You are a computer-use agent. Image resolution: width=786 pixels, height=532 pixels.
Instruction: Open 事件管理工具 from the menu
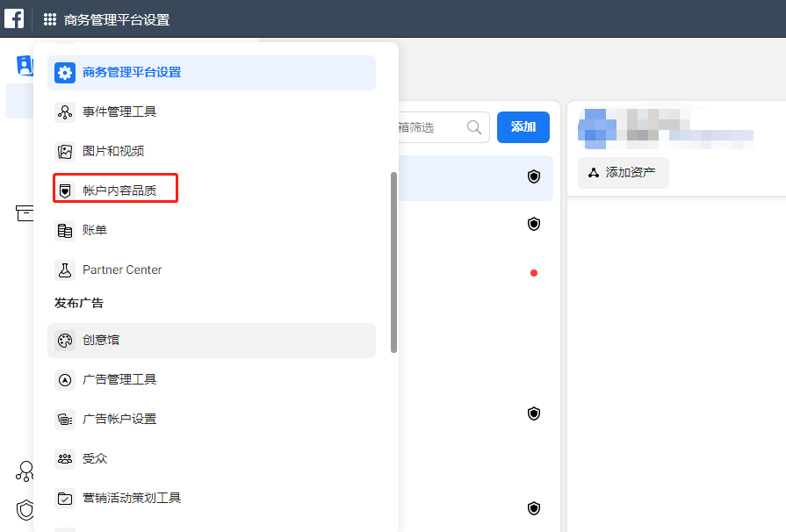coord(119,112)
